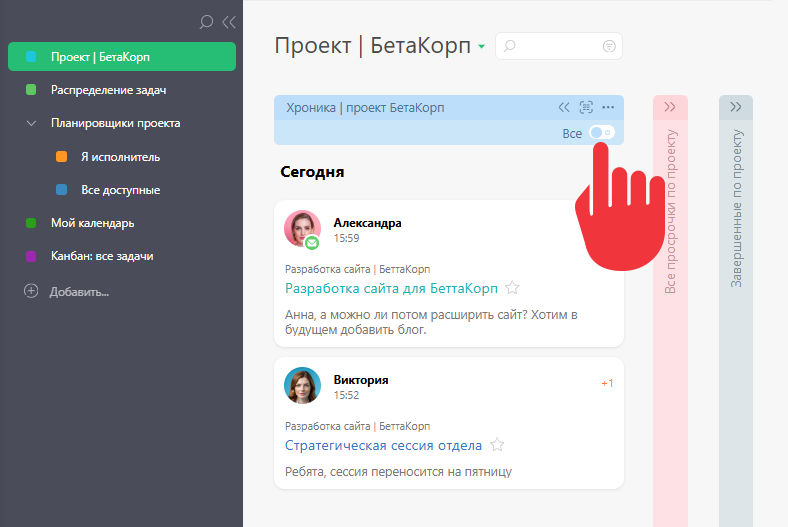The width and height of the screenshot is (788, 527).
Task: Star the Разработка сайта для БеттаКорп task
Action: click(x=512, y=288)
